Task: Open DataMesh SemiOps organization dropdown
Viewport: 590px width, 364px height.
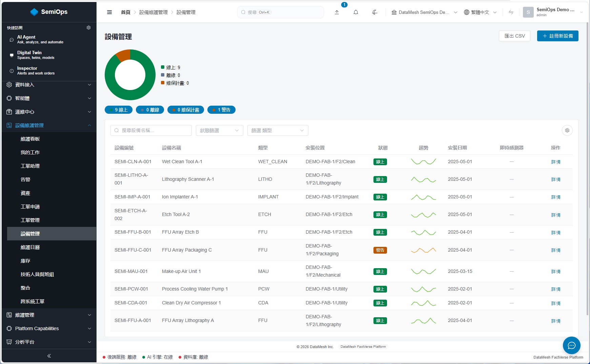Action: tap(424, 12)
